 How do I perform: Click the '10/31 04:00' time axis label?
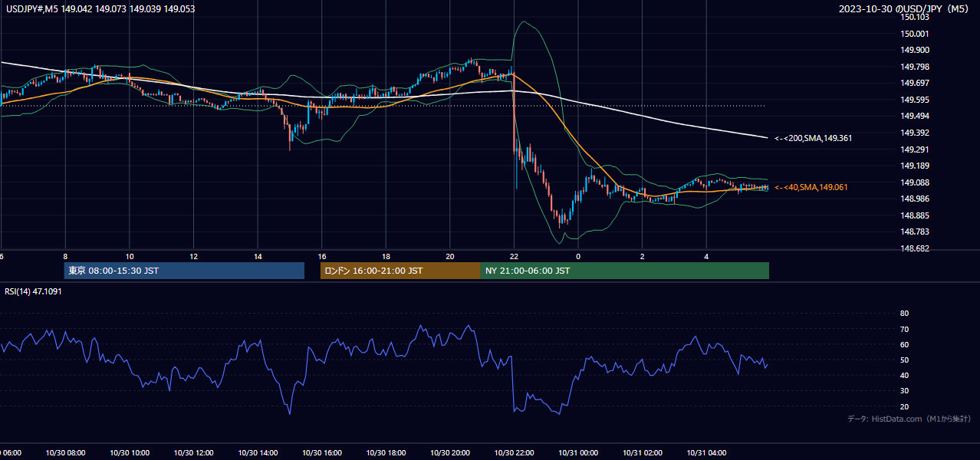pyautogui.click(x=706, y=453)
